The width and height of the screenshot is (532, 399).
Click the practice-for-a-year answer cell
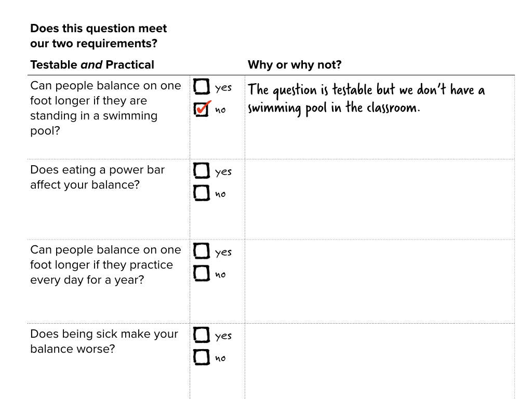tap(380, 281)
